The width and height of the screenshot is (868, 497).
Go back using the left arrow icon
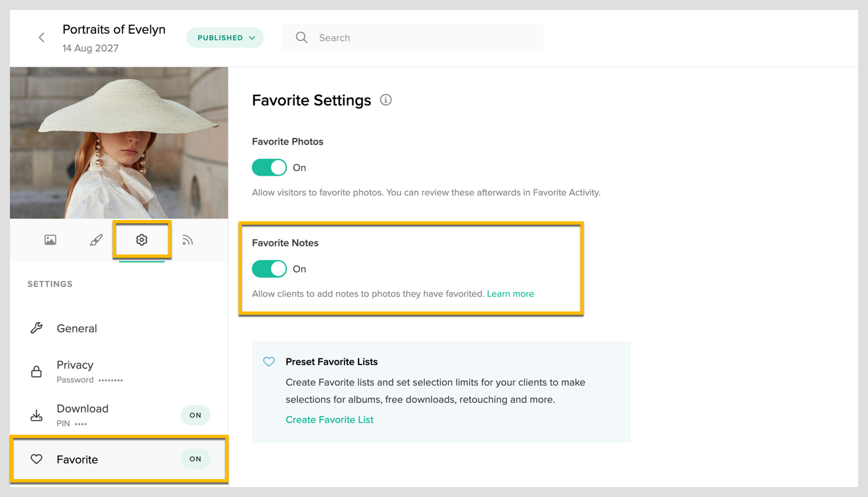42,38
